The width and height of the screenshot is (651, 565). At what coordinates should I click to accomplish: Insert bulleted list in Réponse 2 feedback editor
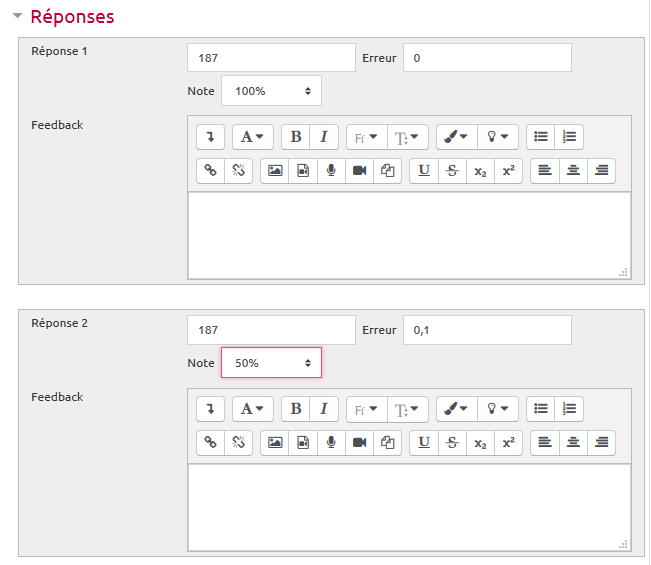coord(540,409)
